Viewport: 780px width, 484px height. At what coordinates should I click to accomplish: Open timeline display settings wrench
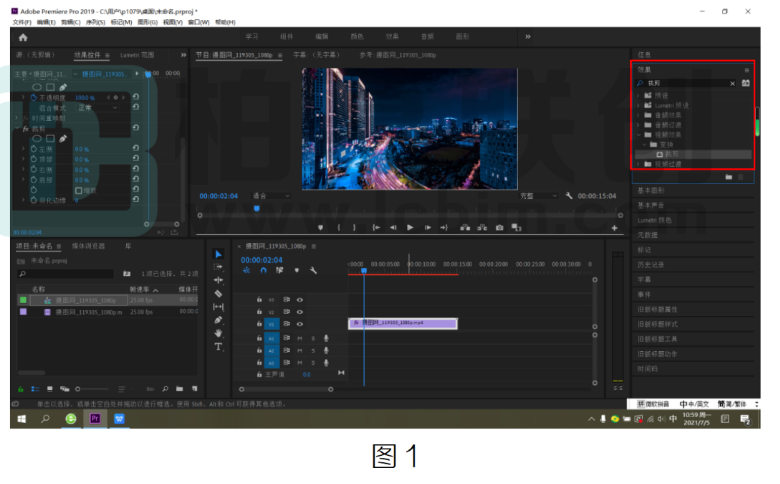tap(313, 270)
